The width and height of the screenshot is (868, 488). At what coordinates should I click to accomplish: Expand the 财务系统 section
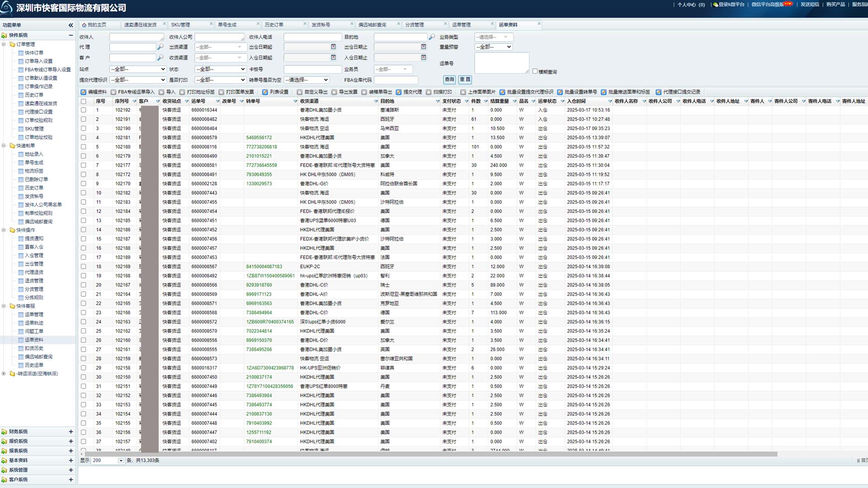[71, 432]
